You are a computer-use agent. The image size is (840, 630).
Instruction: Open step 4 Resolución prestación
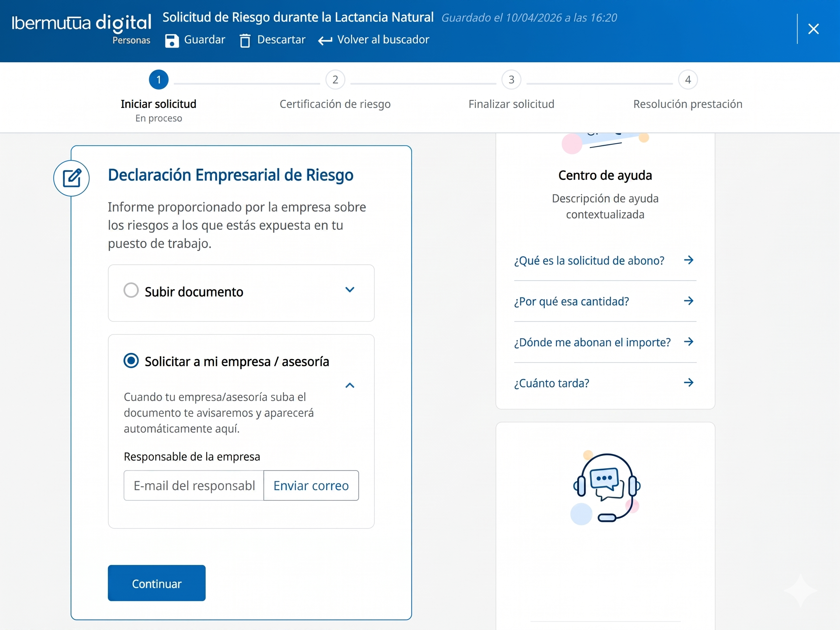coord(688,80)
